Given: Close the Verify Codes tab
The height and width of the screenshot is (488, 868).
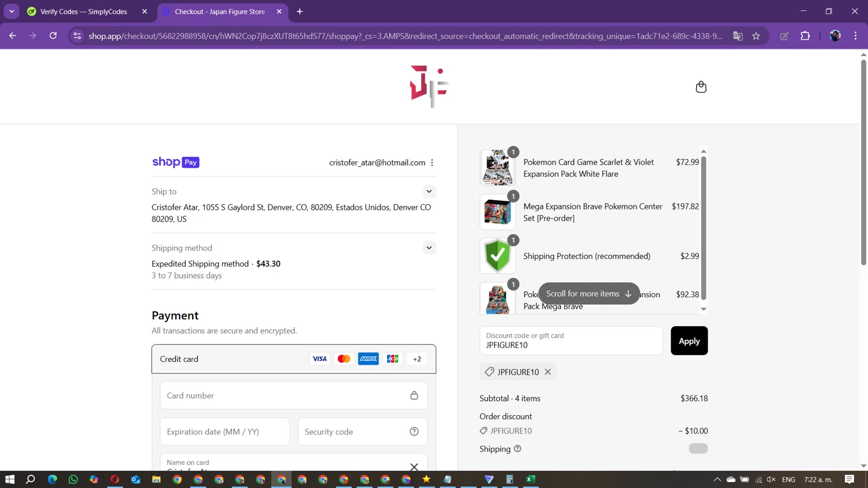Looking at the screenshot, I should [145, 12].
